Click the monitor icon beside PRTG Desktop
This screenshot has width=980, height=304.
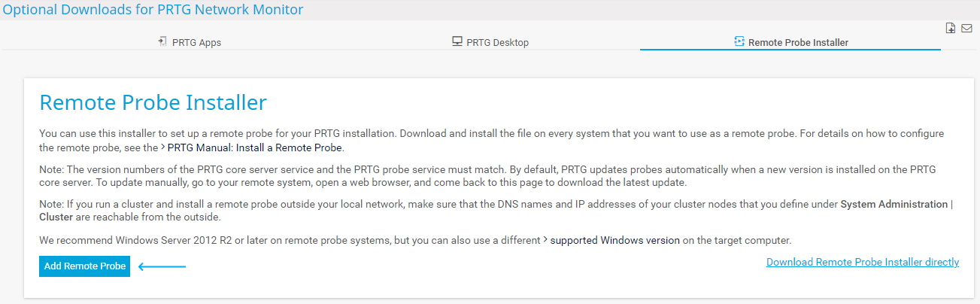[x=457, y=42]
